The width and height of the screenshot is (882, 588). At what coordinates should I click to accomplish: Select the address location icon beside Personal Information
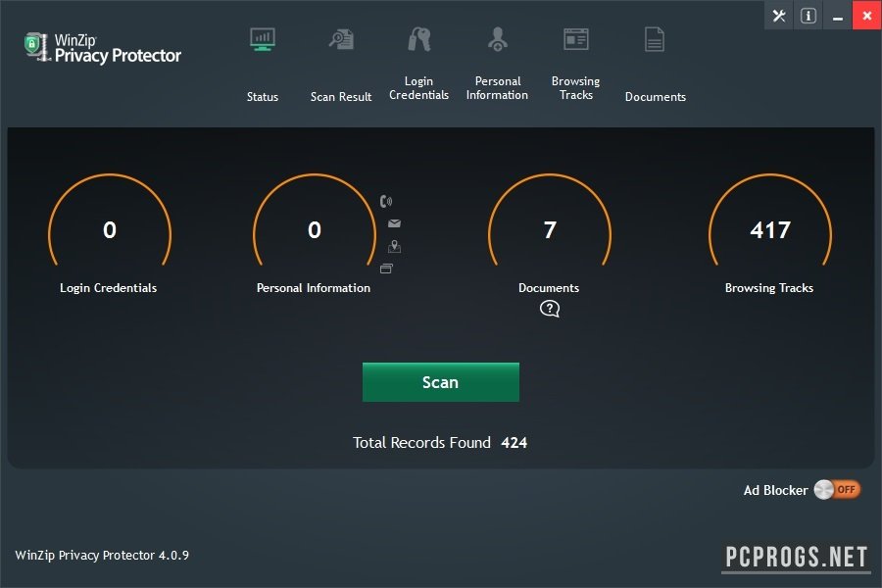[x=394, y=247]
